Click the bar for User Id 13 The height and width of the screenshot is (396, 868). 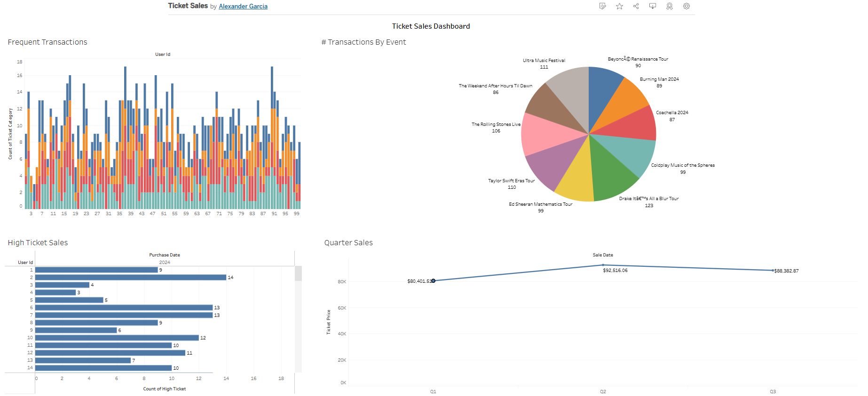pyautogui.click(x=83, y=360)
